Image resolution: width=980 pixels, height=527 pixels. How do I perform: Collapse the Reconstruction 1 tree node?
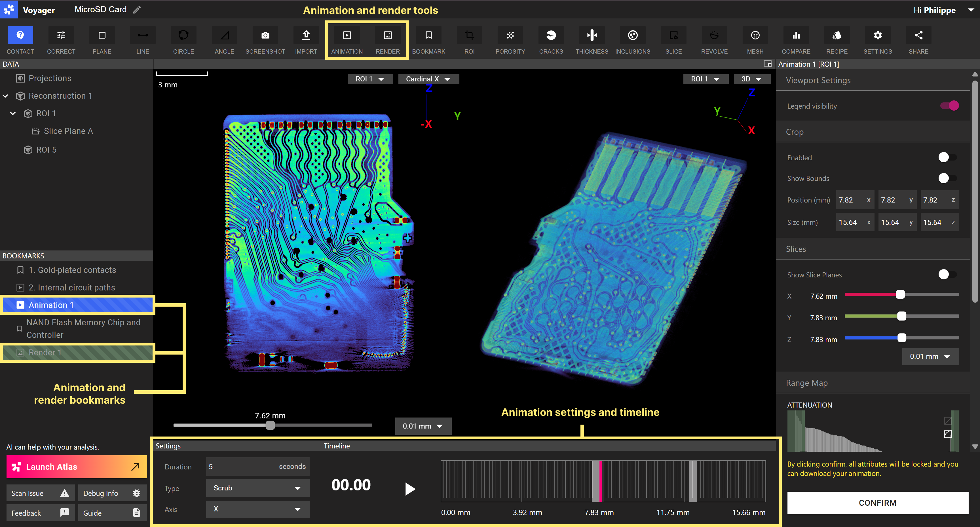[x=6, y=96]
